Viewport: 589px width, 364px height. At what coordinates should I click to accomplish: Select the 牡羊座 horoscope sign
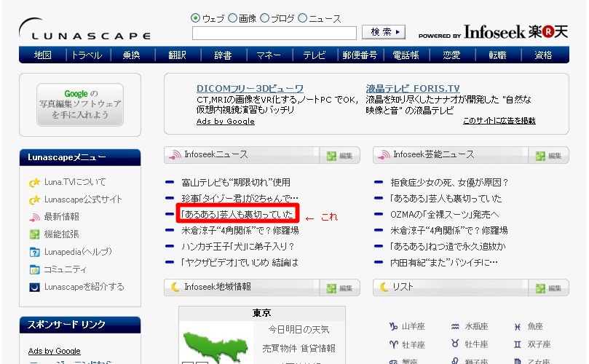click(414, 344)
